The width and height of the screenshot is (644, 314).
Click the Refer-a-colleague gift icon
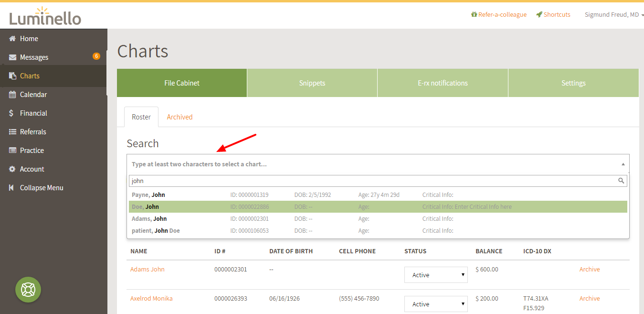point(474,14)
